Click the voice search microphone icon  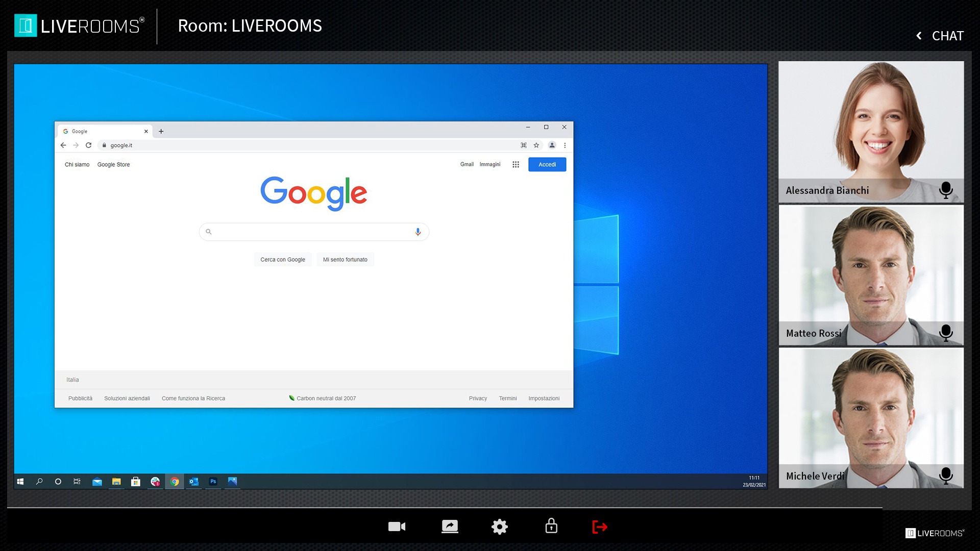coord(418,232)
